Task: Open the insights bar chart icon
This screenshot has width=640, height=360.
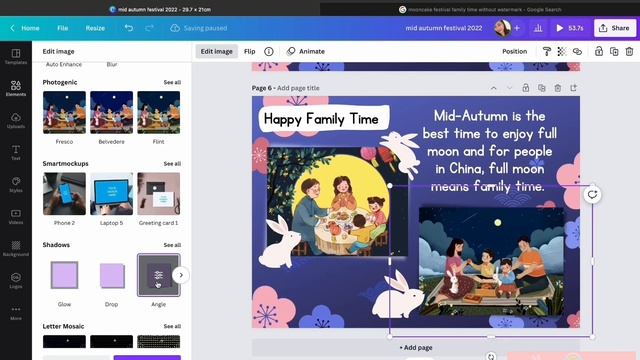Action: pos(538,28)
